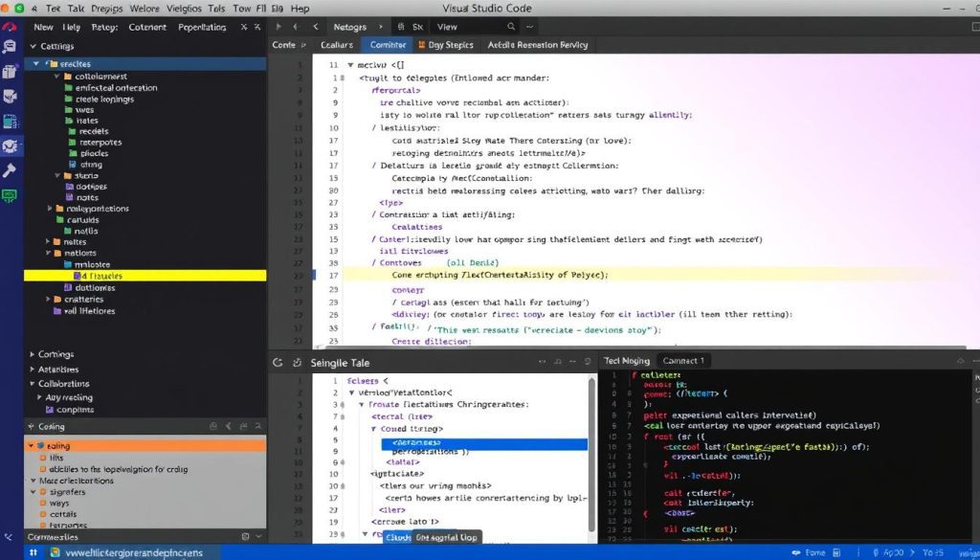The image size is (980, 560).
Task: Click the View button in top toolbar
Action: pyautogui.click(x=447, y=27)
